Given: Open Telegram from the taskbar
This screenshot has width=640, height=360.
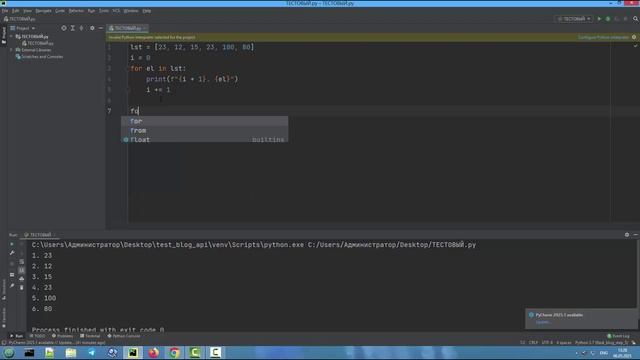Looking at the screenshot, I should 91,353.
